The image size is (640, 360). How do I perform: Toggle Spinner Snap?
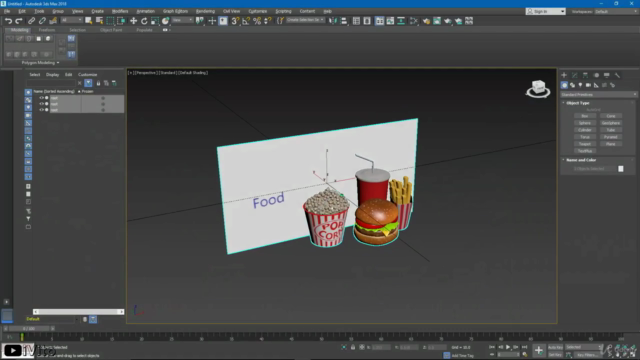pyautogui.click(x=268, y=21)
